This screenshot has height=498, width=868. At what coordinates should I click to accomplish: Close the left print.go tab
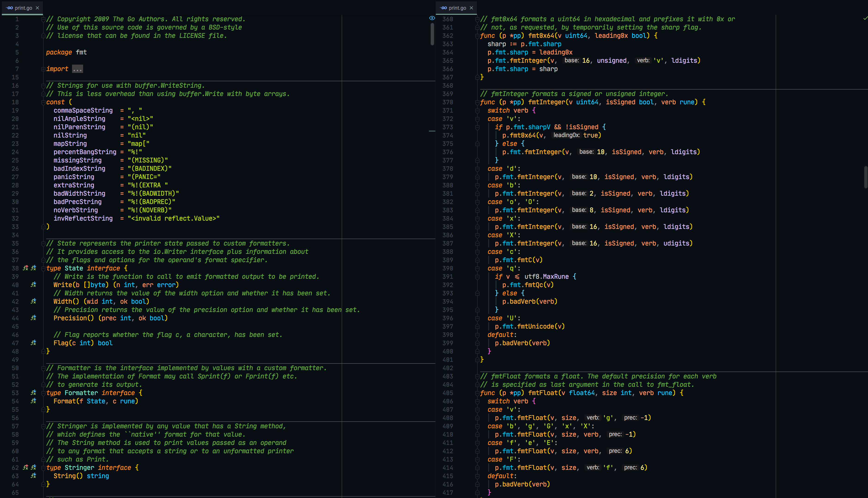[x=37, y=8]
